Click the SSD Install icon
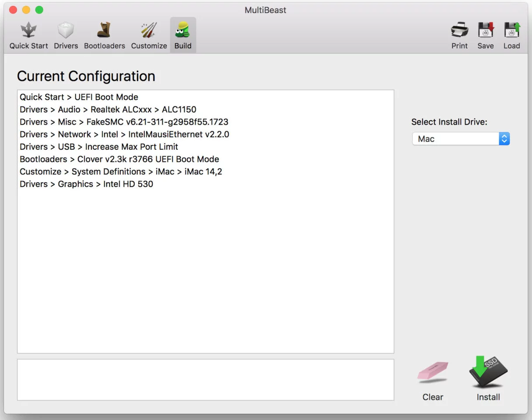 coord(488,372)
